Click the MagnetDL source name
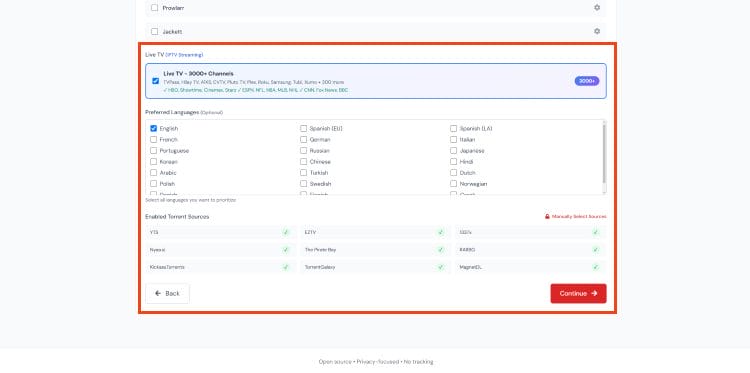The height and width of the screenshot is (373, 750). 471,267
